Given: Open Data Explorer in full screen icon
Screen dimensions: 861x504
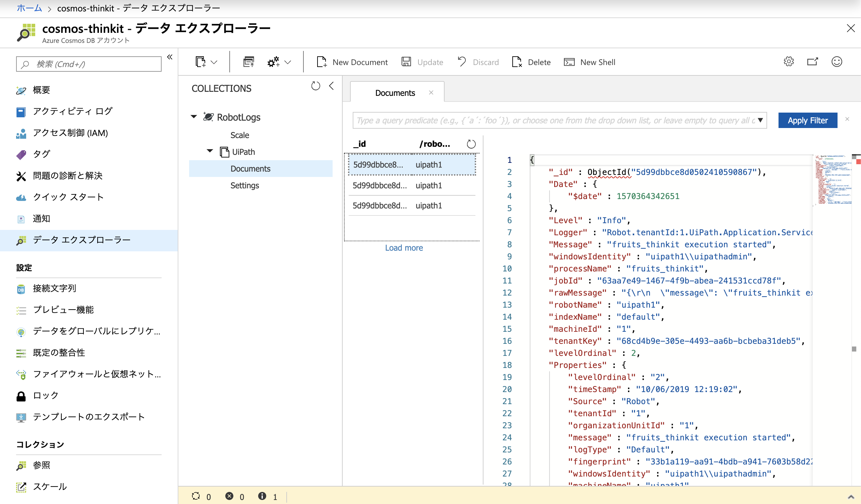Looking at the screenshot, I should [812, 62].
